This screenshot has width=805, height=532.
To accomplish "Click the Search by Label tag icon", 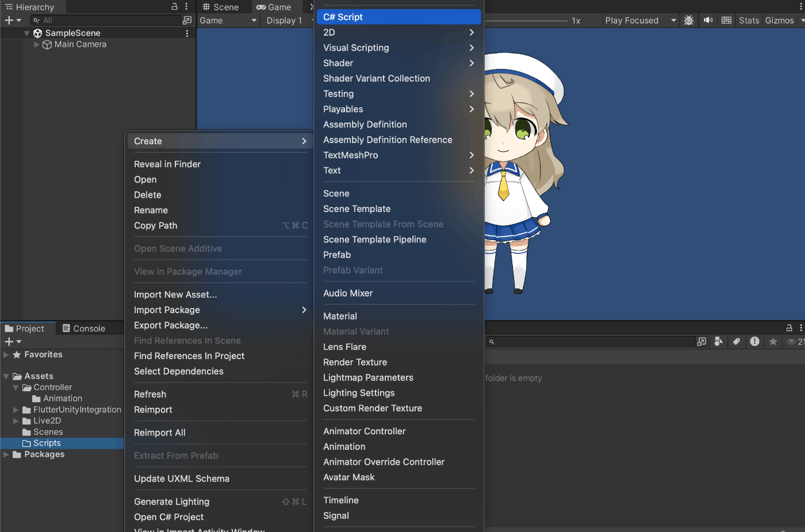I will [737, 342].
